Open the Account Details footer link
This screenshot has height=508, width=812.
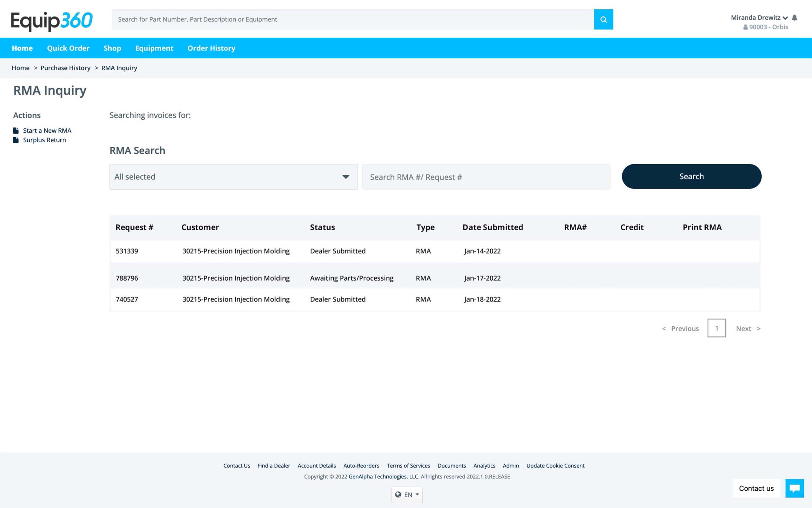pos(317,466)
